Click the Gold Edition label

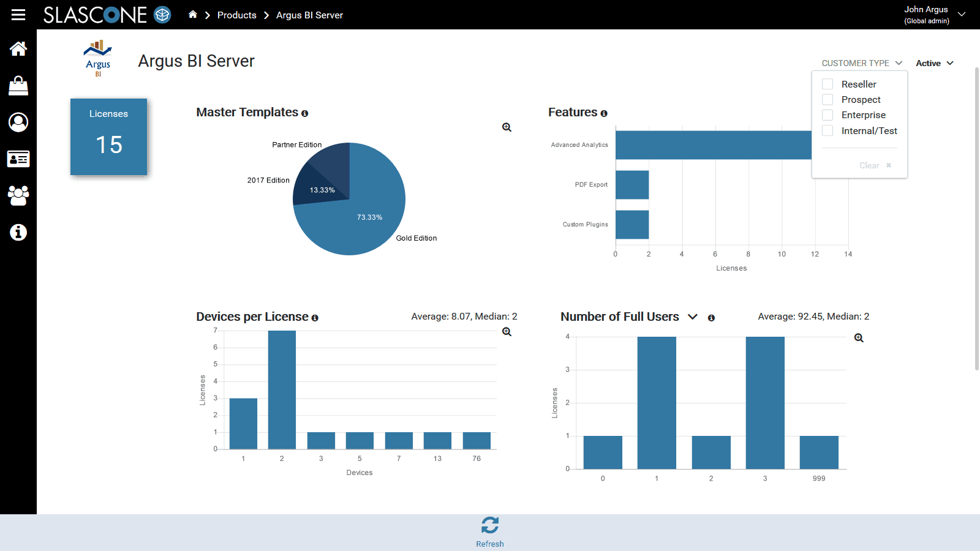click(x=417, y=238)
